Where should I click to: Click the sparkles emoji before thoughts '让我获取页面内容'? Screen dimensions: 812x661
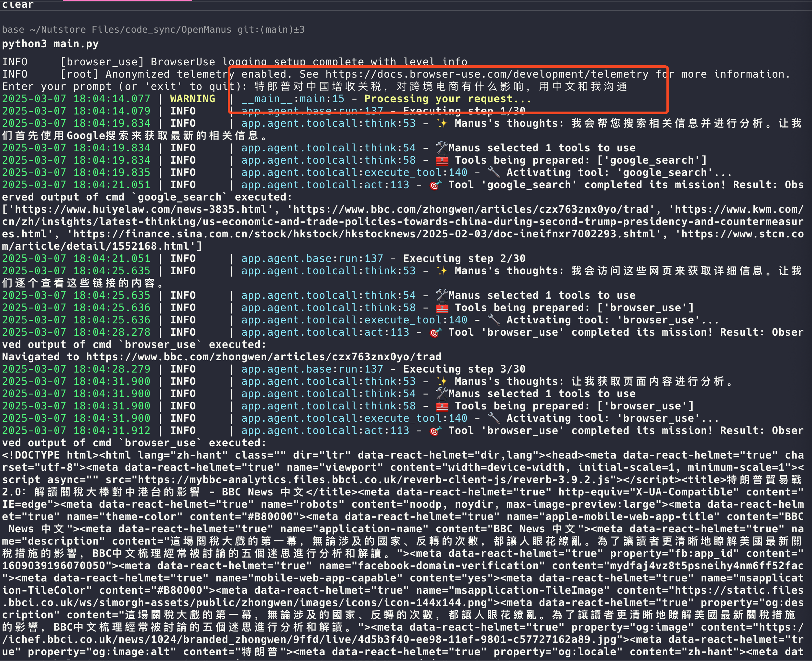coord(442,381)
